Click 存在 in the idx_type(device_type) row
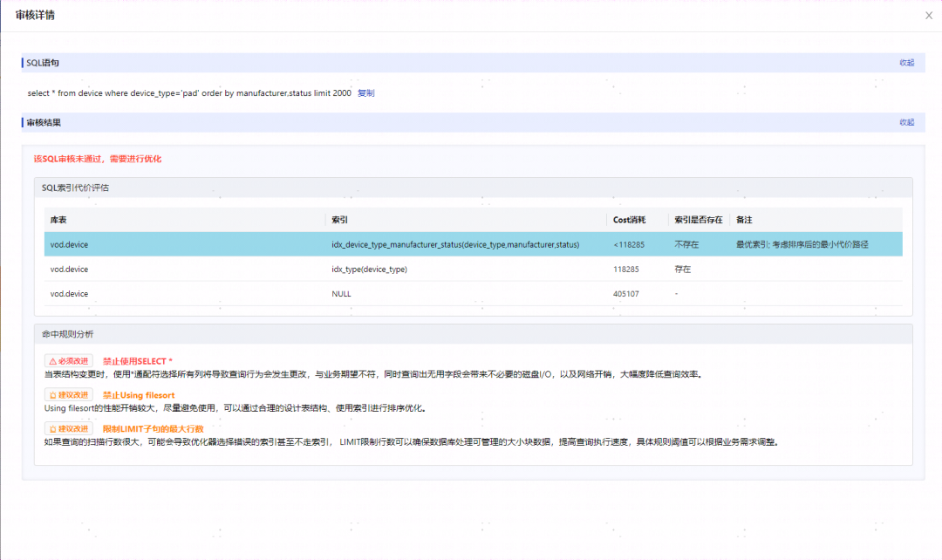Viewport: 942px width, 560px height. click(x=682, y=270)
